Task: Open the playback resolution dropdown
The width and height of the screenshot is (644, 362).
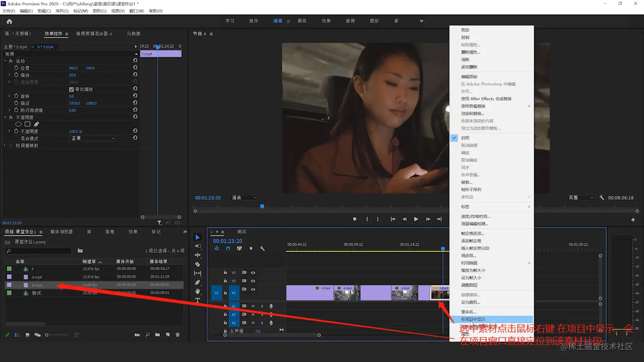Action: [581, 197]
